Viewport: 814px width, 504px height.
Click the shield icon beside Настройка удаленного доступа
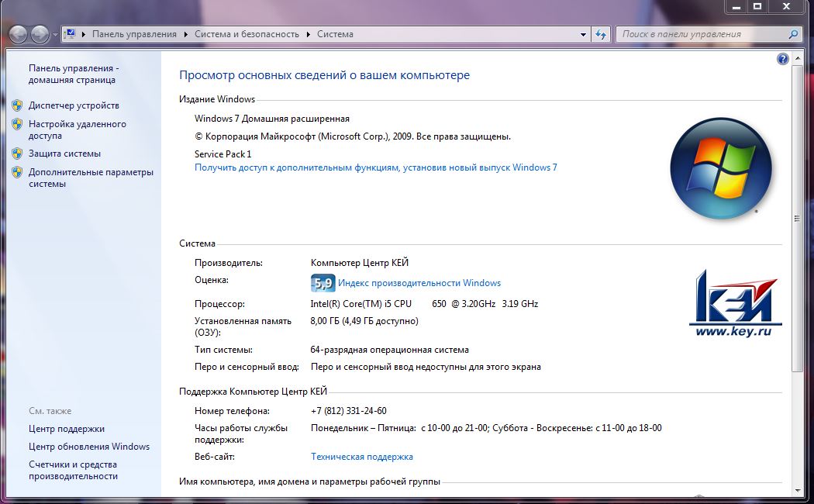point(17,124)
